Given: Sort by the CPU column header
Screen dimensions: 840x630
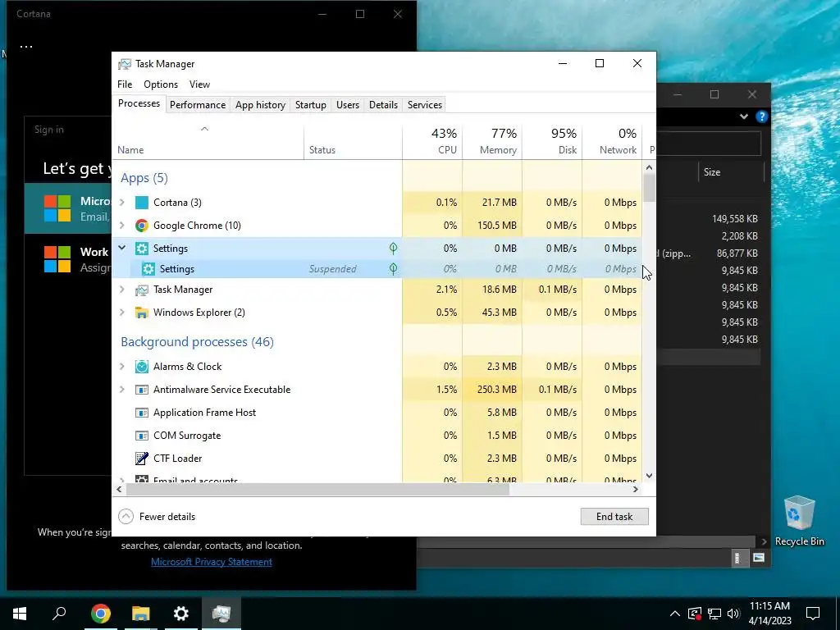Looking at the screenshot, I should tap(432, 141).
